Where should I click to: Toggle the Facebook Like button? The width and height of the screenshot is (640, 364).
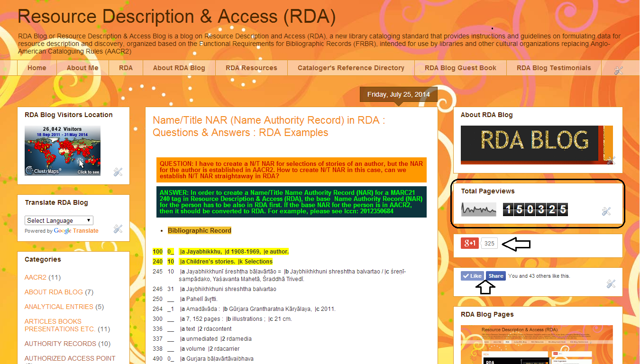pyautogui.click(x=472, y=275)
